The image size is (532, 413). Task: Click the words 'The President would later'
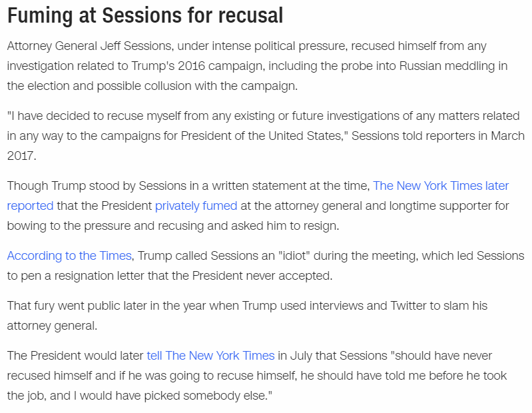[75, 356]
